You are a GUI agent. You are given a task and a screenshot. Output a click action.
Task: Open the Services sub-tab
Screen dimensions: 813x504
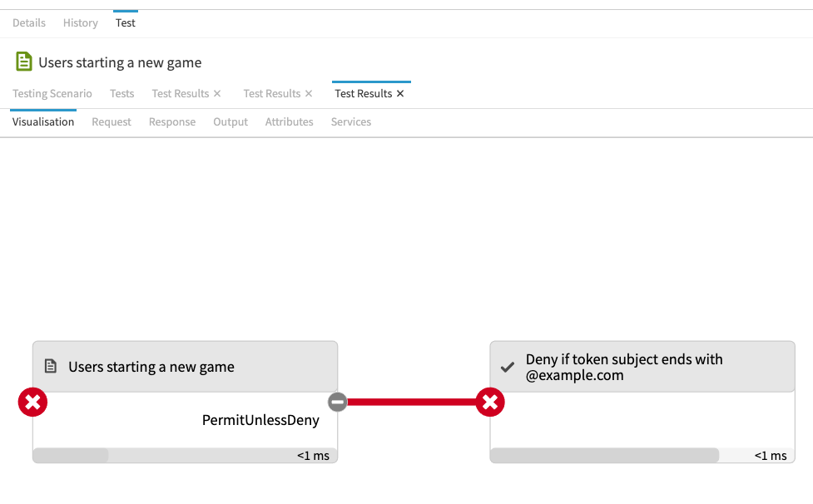tap(351, 122)
